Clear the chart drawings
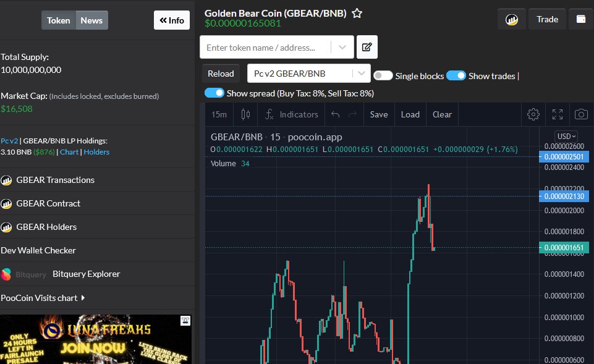The width and height of the screenshot is (594, 364). point(442,114)
